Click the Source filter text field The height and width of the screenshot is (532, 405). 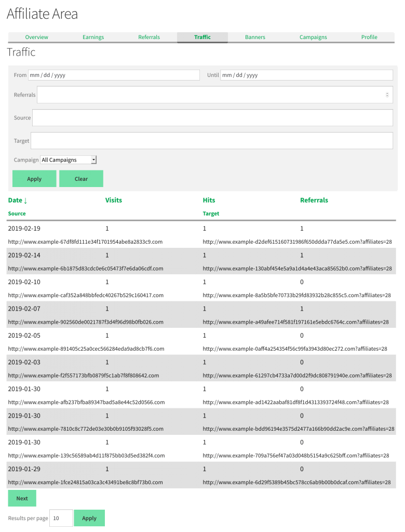click(x=213, y=118)
